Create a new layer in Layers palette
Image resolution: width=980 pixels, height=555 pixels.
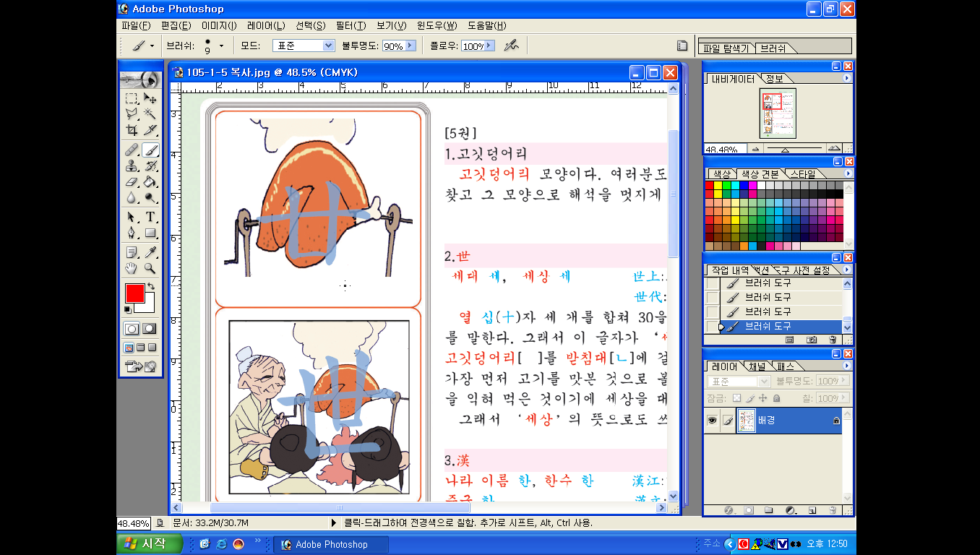click(812, 509)
